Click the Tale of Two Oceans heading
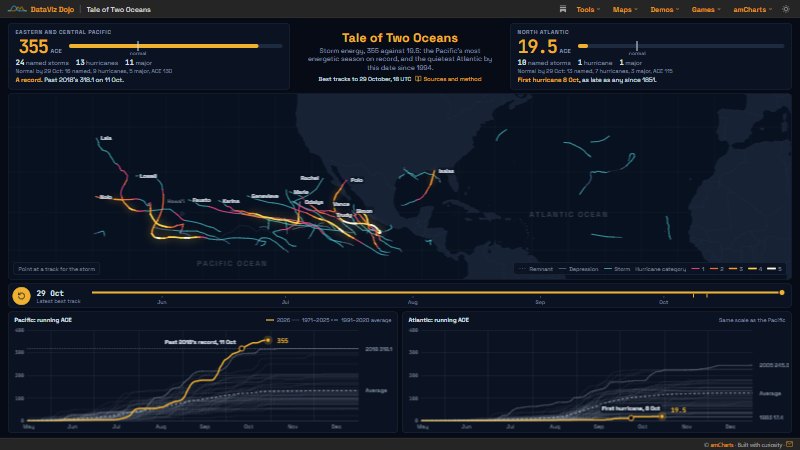 click(x=399, y=38)
